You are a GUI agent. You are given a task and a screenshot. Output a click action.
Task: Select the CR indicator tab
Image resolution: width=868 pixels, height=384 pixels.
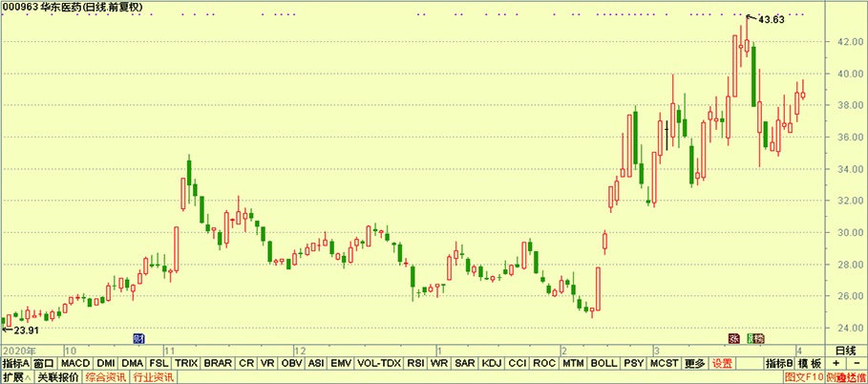[x=246, y=364]
